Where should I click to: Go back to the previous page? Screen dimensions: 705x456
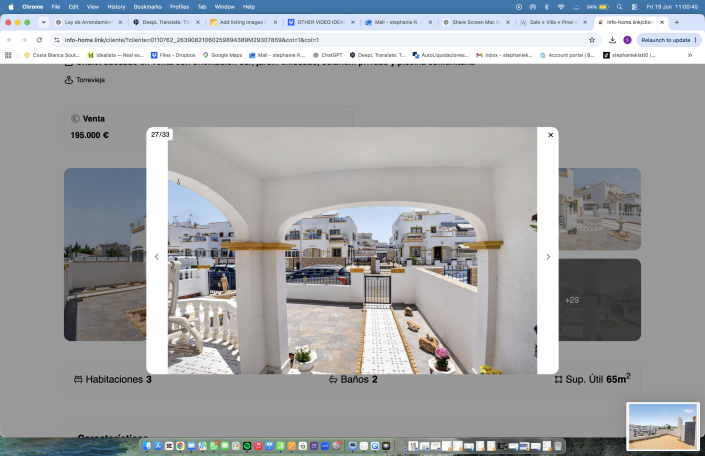click(x=9, y=40)
